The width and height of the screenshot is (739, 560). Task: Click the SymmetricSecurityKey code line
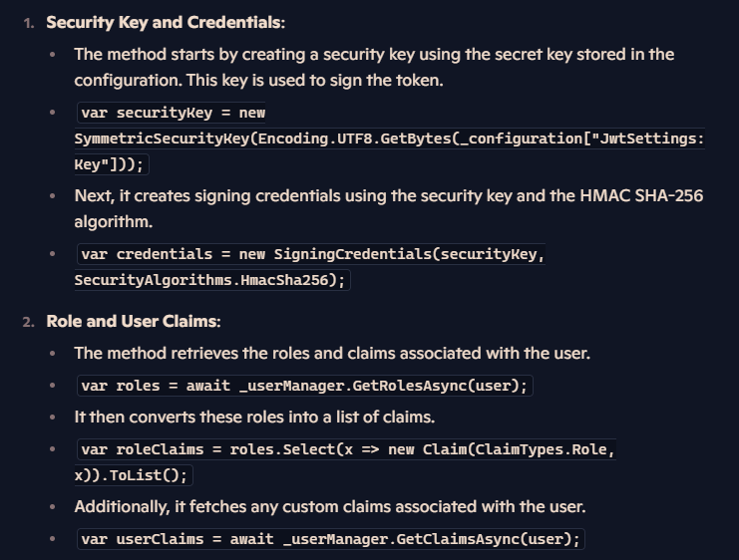(x=389, y=139)
